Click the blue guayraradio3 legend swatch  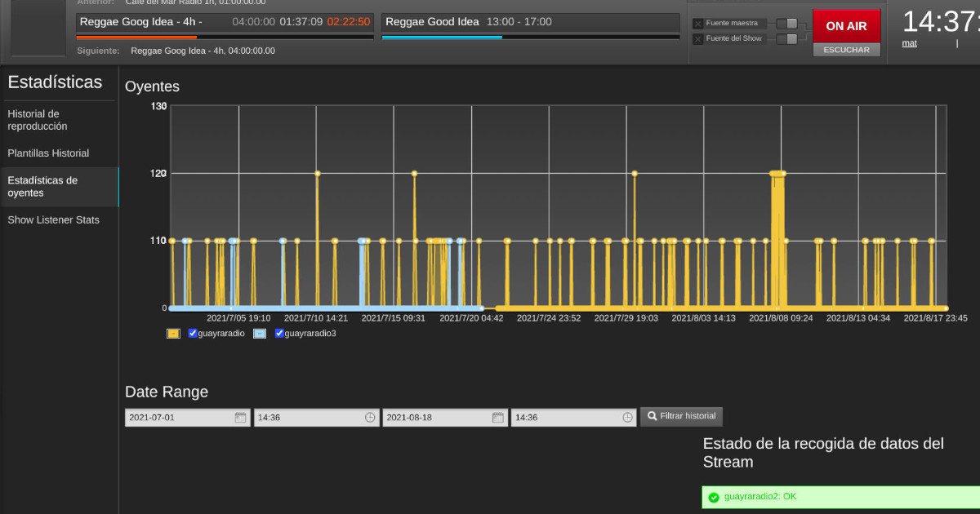[x=259, y=333]
